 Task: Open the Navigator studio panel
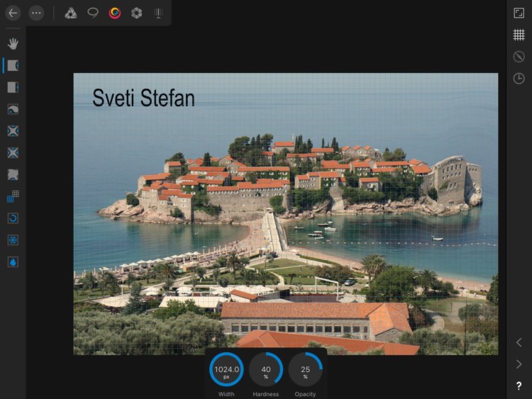tap(519, 13)
